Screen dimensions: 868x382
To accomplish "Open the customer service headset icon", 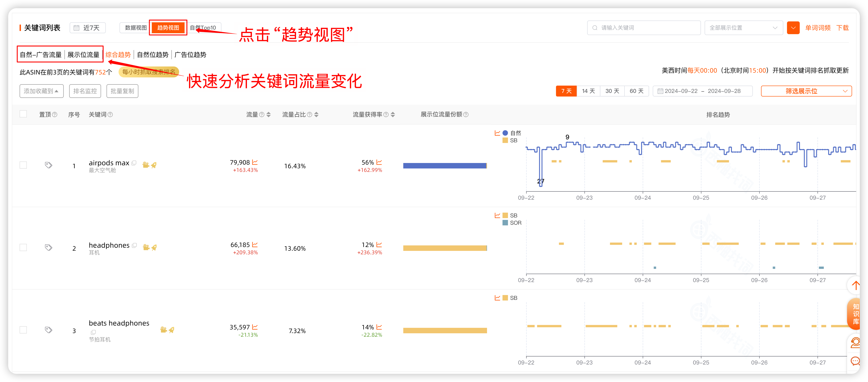I will (x=855, y=343).
